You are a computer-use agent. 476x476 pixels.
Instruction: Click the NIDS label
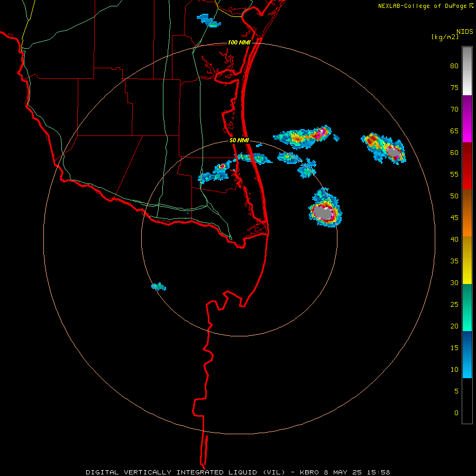[464, 32]
